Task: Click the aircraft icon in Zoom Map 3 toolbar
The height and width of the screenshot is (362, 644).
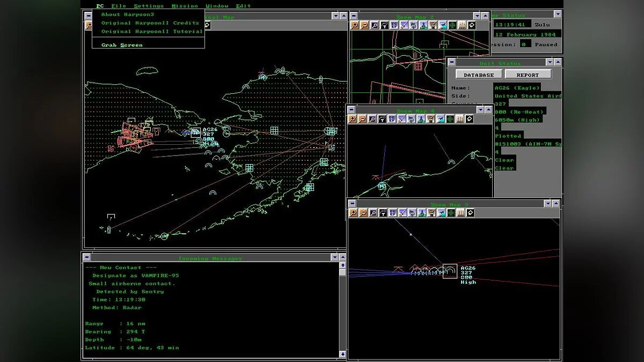Action: tap(442, 213)
